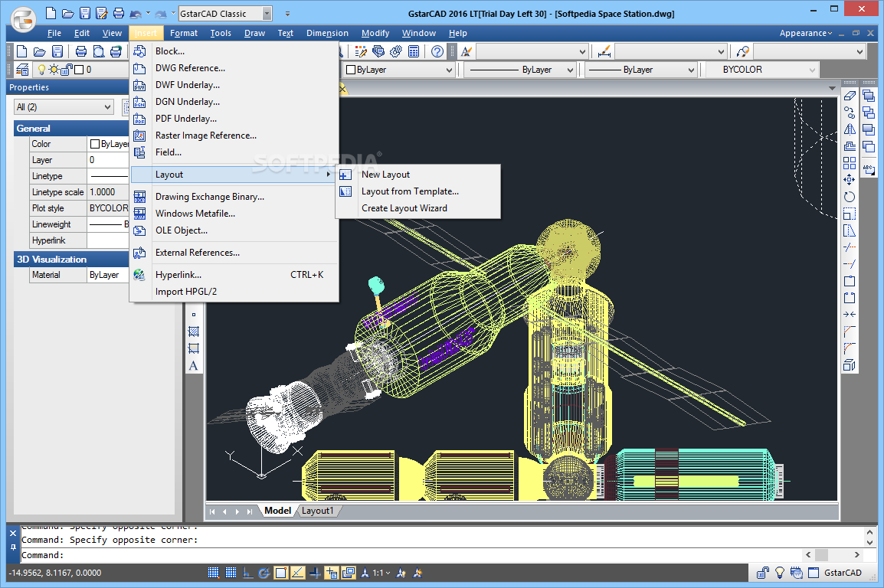Toggle Grid display in status bar
The image size is (884, 588).
tap(231, 573)
